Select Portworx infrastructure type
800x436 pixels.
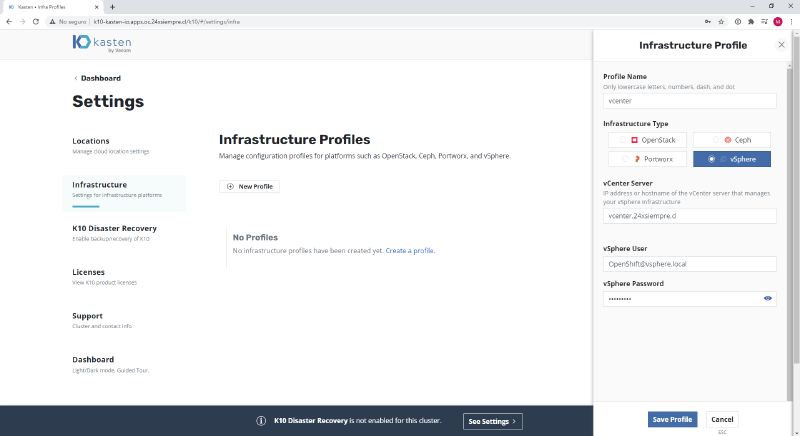[x=647, y=159]
